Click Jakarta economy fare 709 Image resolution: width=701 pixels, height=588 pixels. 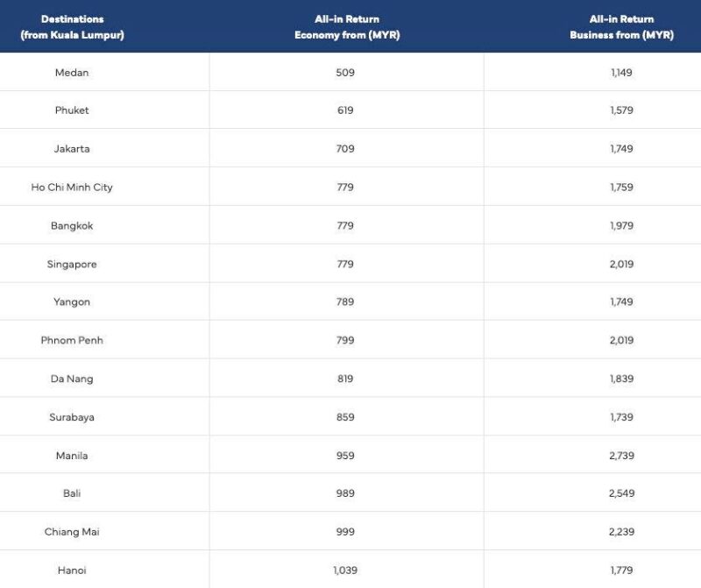click(x=345, y=148)
